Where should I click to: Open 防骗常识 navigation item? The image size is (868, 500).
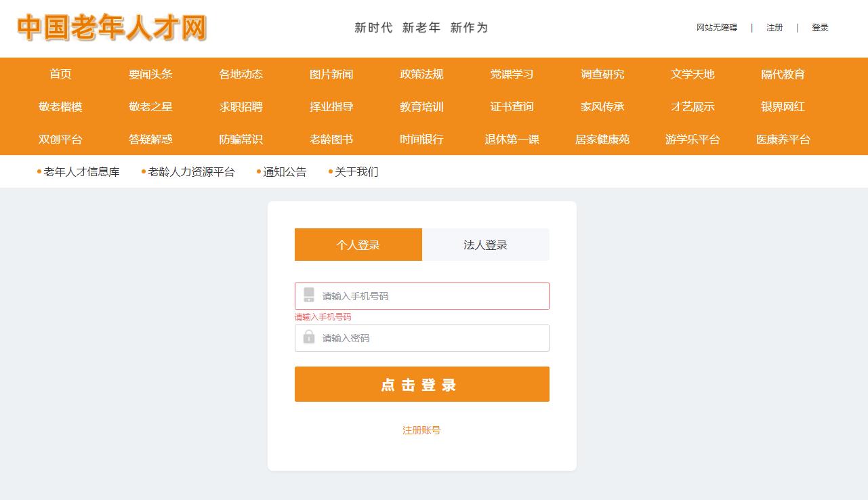[x=241, y=139]
